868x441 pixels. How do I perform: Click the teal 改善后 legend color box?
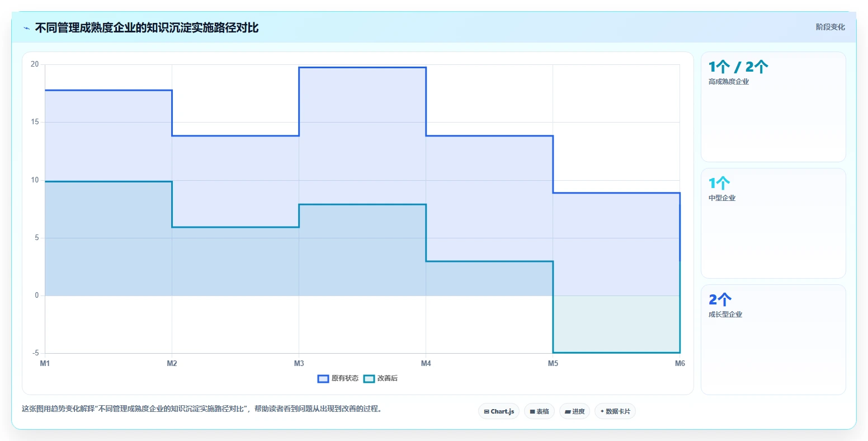click(x=369, y=379)
